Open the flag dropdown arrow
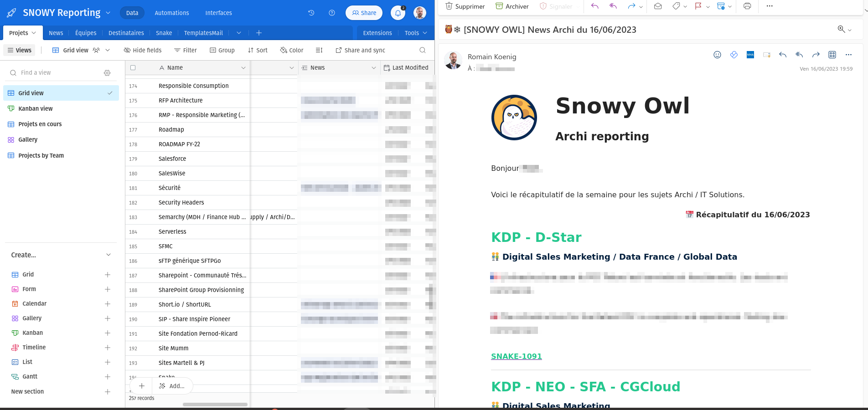Viewport: 868px width, 410px height. [x=708, y=7]
